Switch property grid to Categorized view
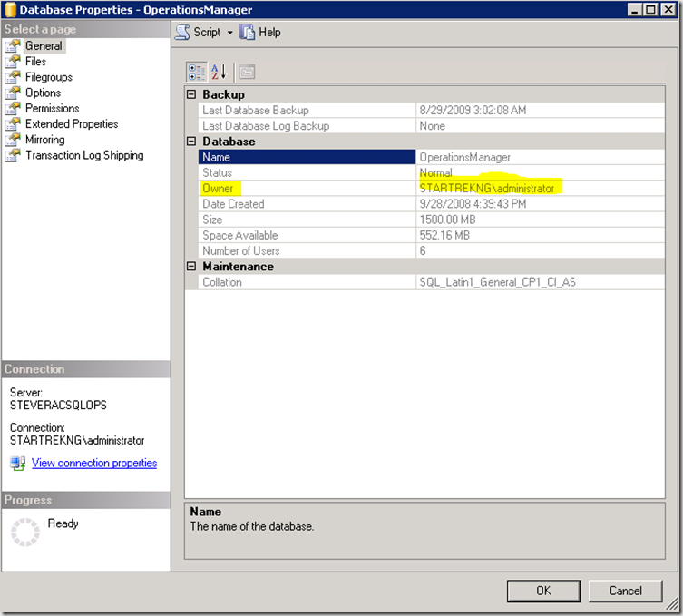This screenshot has height=616, width=683. [197, 72]
